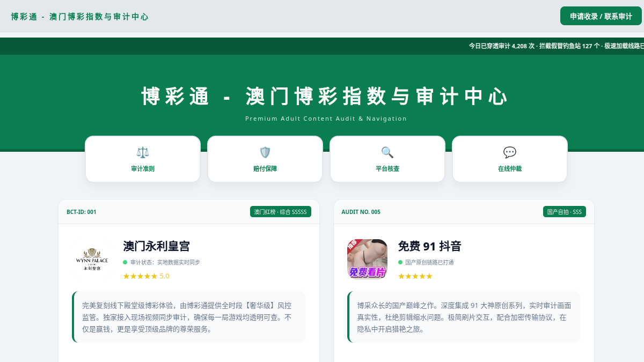
Task: Click the scrolling ticker 今日已穿透审计 4,208 次
Action: [557, 46]
